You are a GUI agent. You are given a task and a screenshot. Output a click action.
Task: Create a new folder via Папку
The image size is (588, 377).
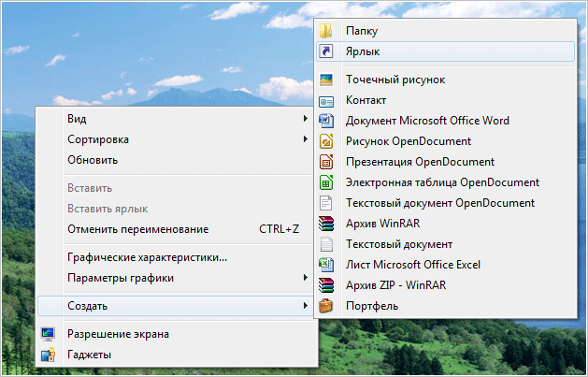[x=446, y=31]
